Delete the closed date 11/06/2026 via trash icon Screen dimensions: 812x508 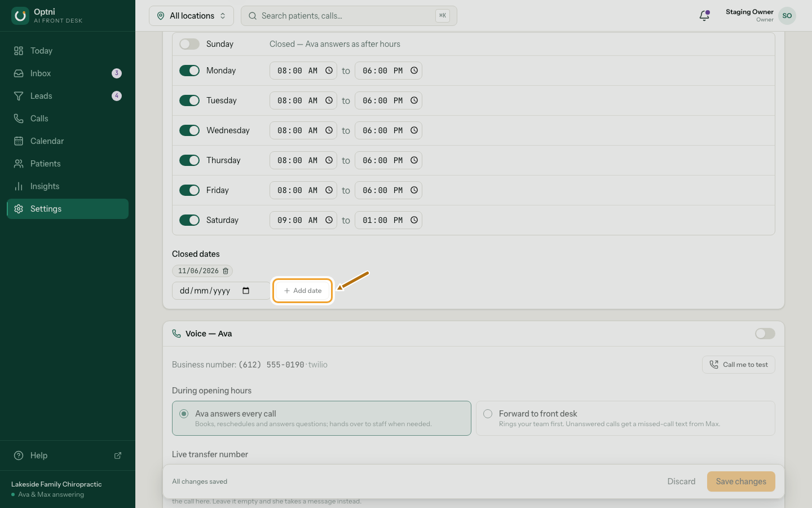pos(226,271)
